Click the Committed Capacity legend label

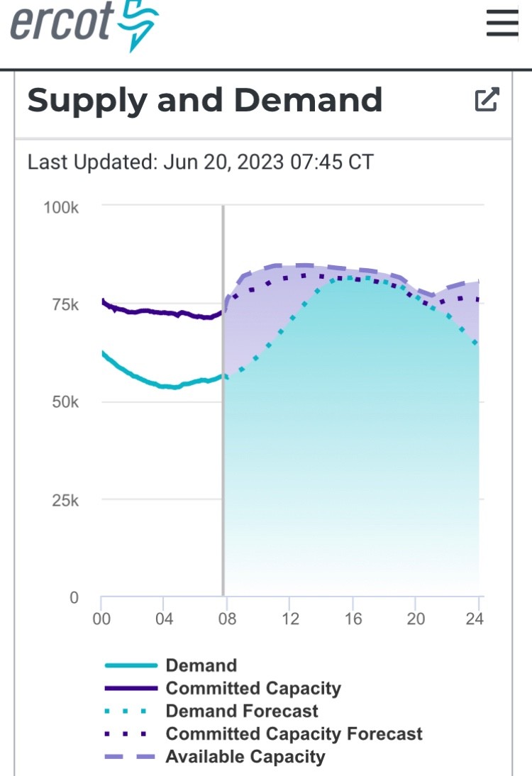coord(252,688)
